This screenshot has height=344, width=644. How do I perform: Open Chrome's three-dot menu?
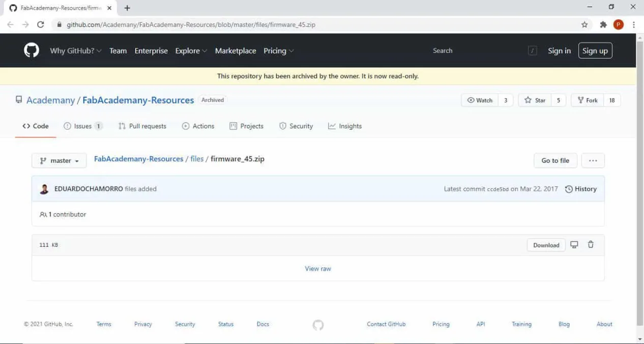pyautogui.click(x=634, y=24)
